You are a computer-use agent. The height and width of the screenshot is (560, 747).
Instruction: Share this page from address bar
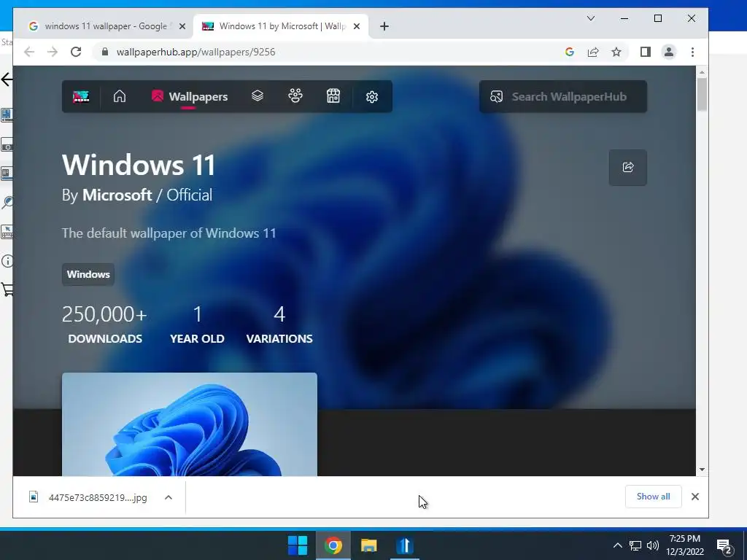coord(593,52)
